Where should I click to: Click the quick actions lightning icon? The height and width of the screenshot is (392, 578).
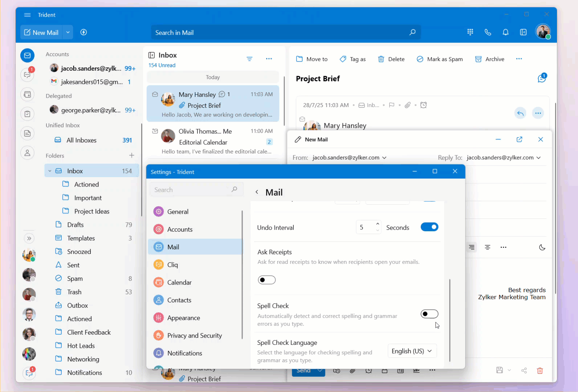[x=84, y=32]
